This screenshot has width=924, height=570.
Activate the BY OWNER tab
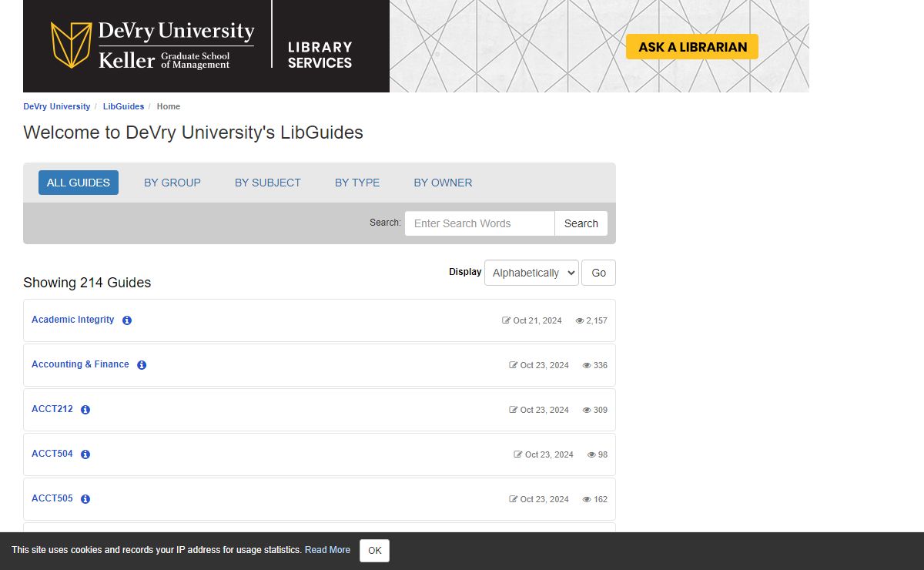443,183
